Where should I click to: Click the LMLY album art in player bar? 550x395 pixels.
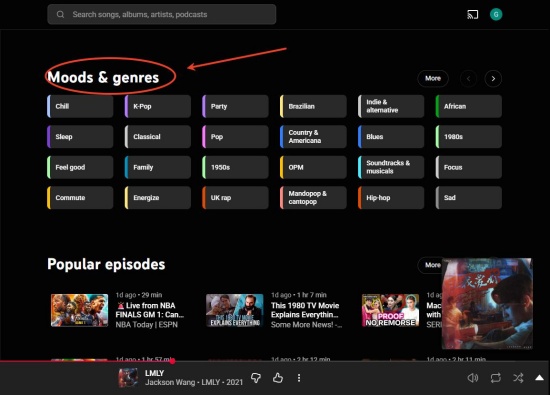click(128, 378)
